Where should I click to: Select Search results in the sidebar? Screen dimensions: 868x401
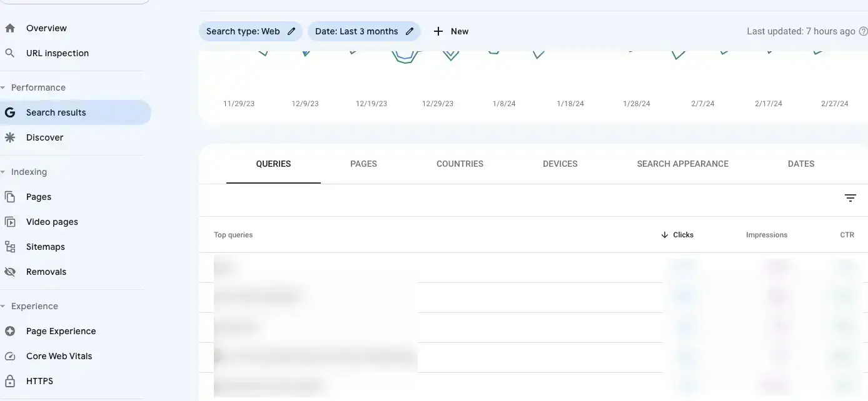pos(75,112)
